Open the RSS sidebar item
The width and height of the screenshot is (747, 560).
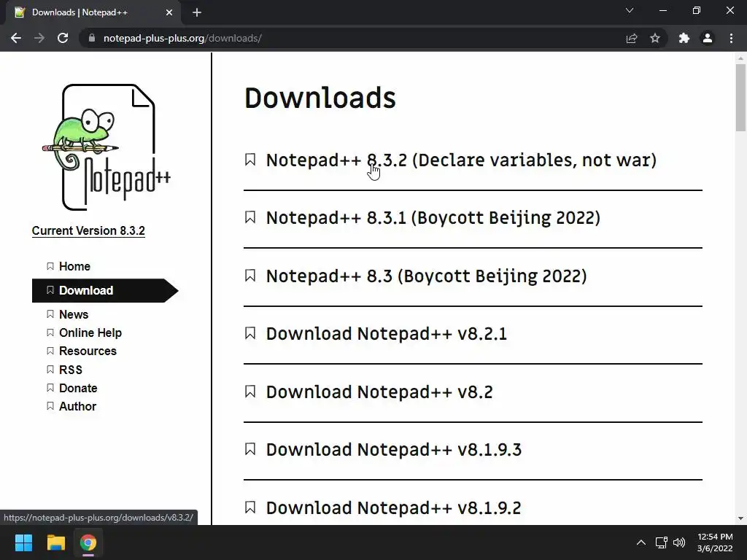coord(71,370)
